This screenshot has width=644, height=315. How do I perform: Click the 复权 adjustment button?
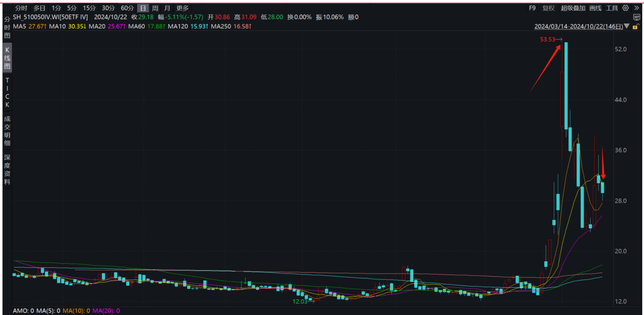point(548,8)
